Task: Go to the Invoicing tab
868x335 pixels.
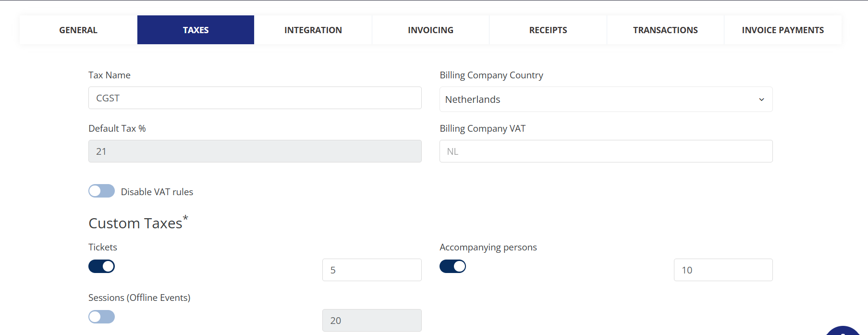Action: pos(430,30)
